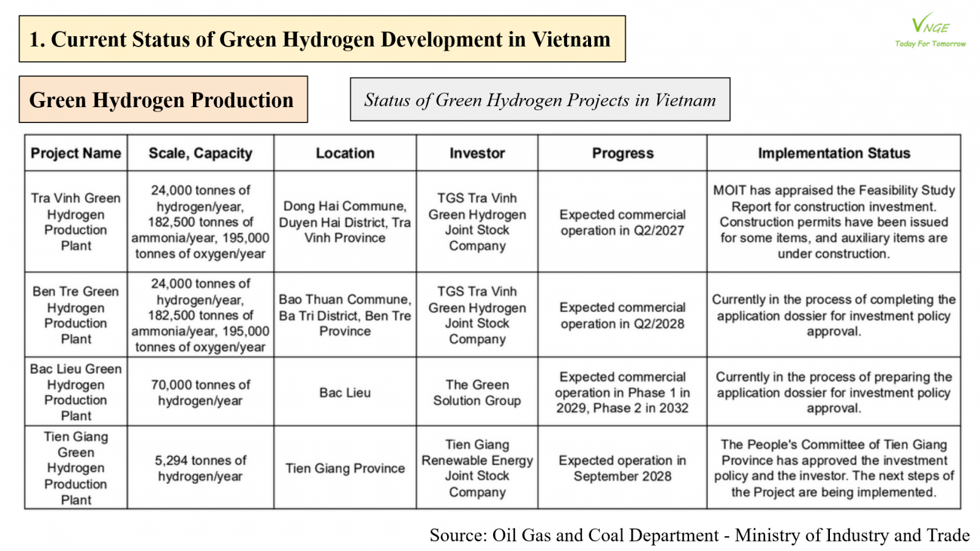Click the Expected operation in September 2028 cell
The width and height of the screenshot is (980, 551).
[622, 468]
